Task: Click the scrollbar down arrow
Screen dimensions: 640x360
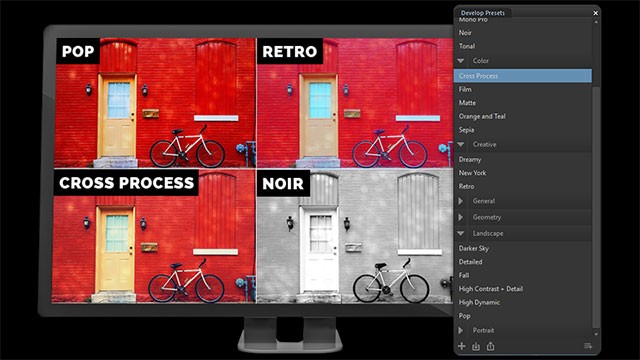Action: (x=596, y=334)
